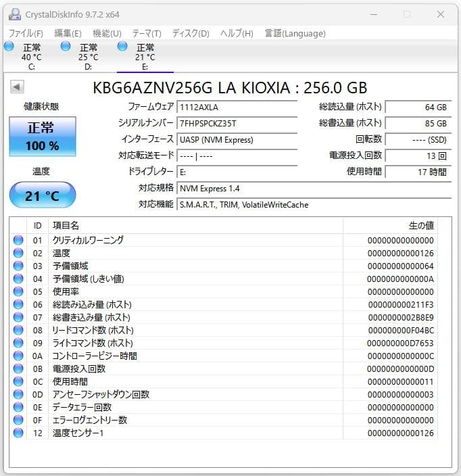Click the 電源投入回数 value 13 回
This screenshot has height=476, width=461.
tap(418, 156)
